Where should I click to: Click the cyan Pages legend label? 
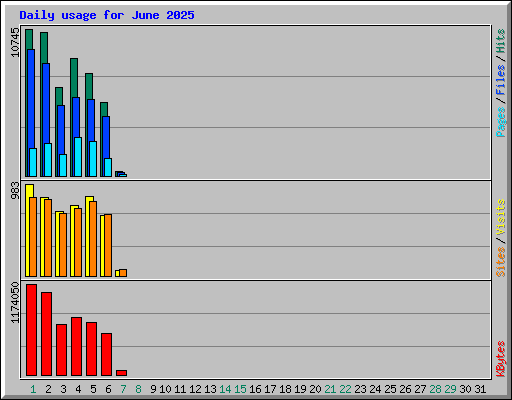(x=500, y=122)
